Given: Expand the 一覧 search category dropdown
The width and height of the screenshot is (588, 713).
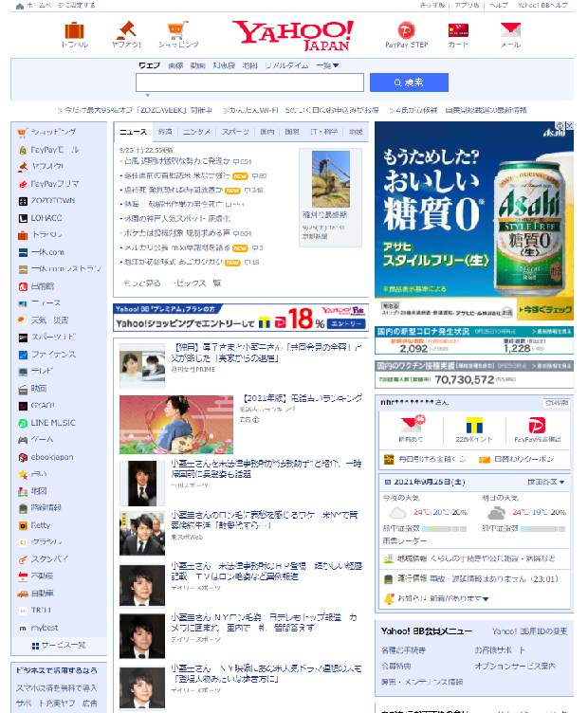Looking at the screenshot, I should 327,65.
